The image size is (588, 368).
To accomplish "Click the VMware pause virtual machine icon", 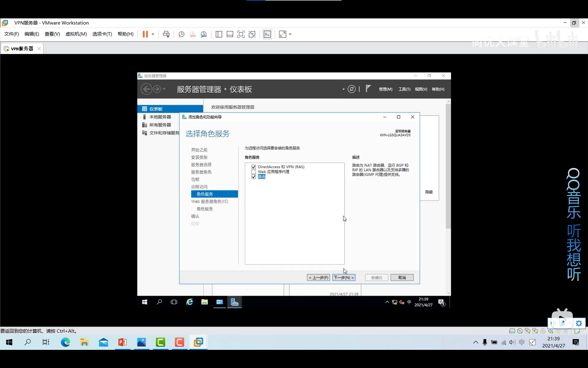I will [x=145, y=34].
